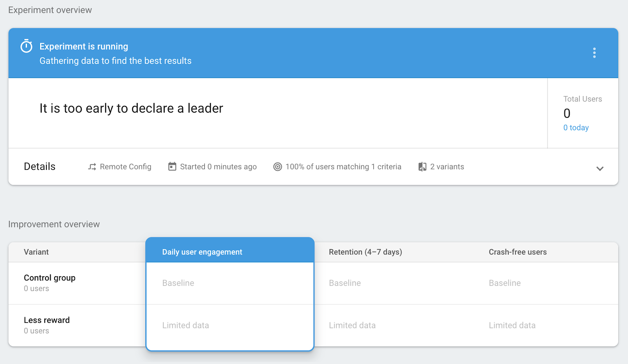
Task: Click the "Experiment is running" heading
Action: coord(84,46)
